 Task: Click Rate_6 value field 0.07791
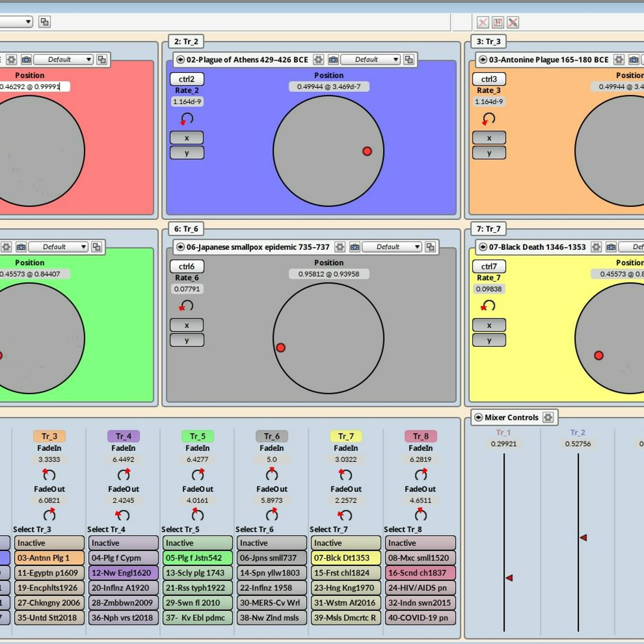187,289
